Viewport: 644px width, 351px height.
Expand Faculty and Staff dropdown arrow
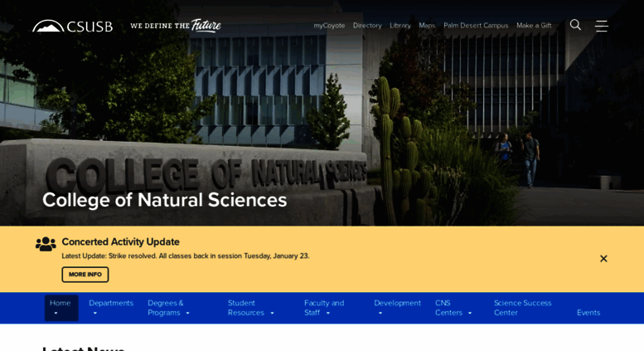pos(327,313)
